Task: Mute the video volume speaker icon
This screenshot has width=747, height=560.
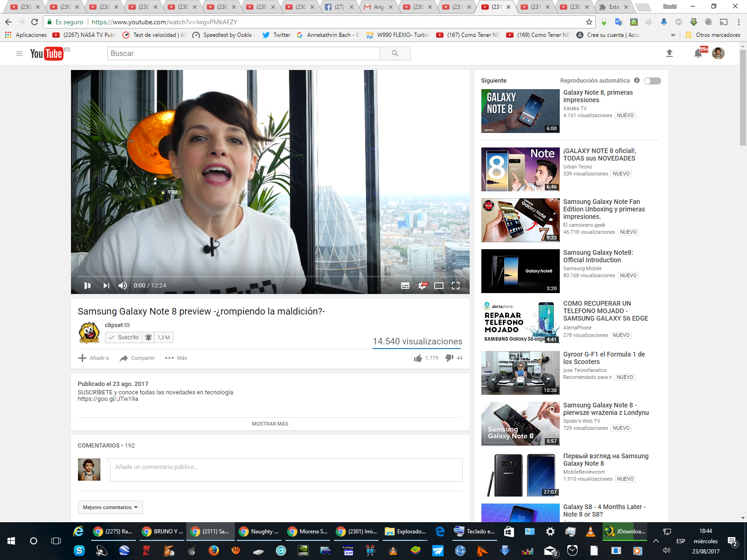Action: point(123,286)
